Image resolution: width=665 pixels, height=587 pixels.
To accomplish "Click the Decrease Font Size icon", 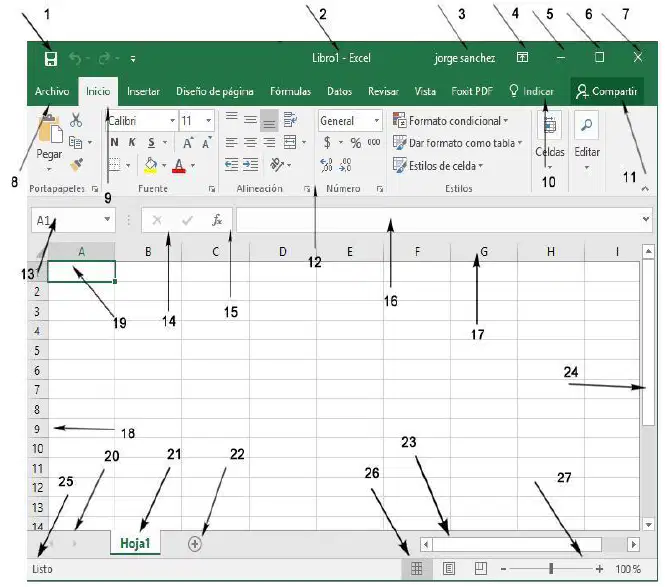I will [x=207, y=143].
